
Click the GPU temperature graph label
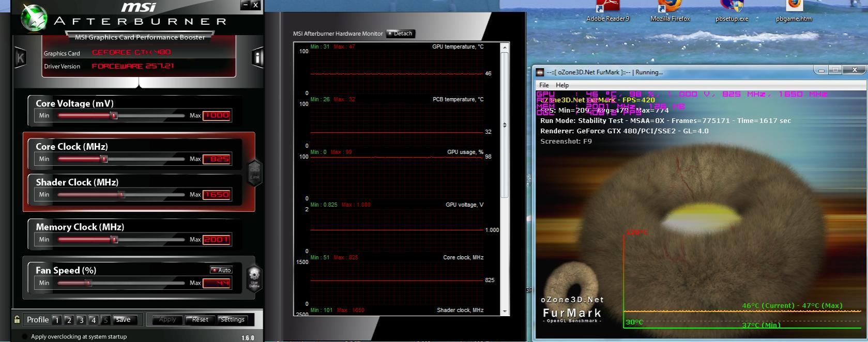point(458,47)
